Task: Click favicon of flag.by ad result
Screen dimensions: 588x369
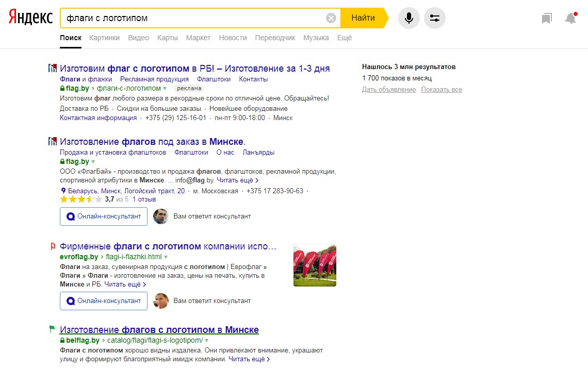Action: coord(53,68)
